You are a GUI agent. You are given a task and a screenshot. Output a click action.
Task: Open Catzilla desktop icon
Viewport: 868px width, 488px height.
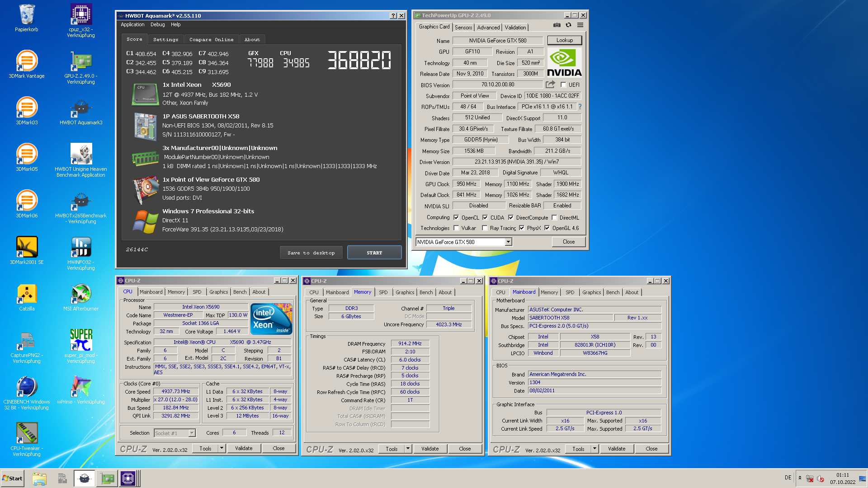click(x=27, y=297)
